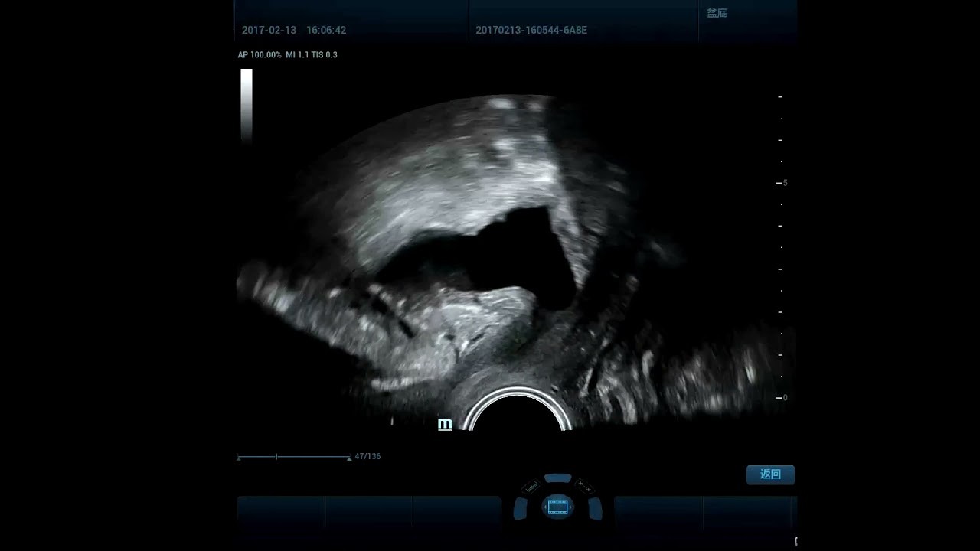The width and height of the screenshot is (980, 551).
Task: Click the exam ID 20170213-160544-6A8E
Action: coord(531,31)
